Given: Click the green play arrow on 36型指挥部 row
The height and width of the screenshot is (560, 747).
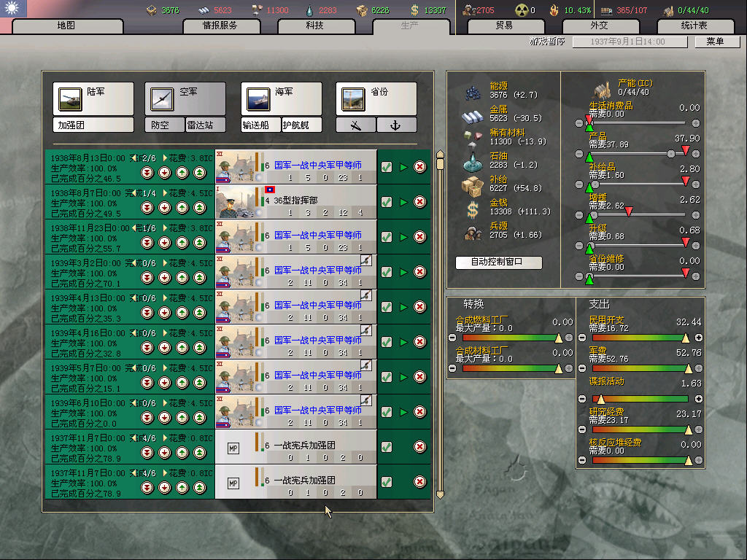Looking at the screenshot, I should click(x=403, y=202).
